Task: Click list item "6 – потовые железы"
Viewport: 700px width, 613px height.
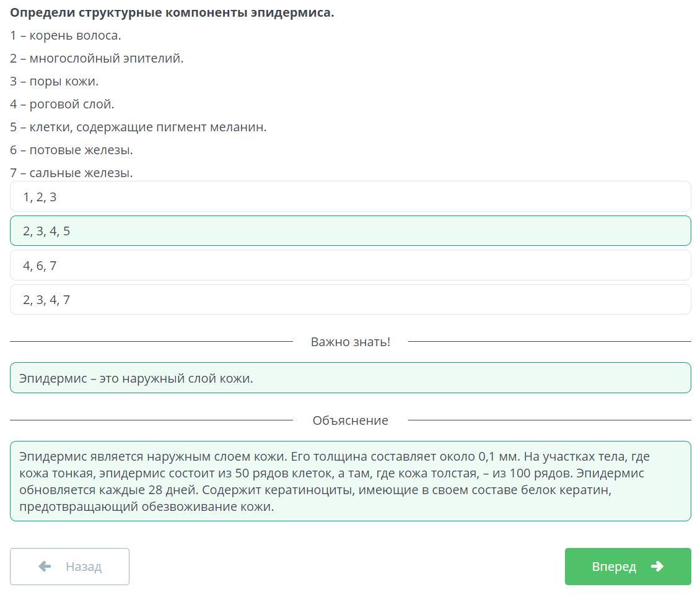Action: 71,150
